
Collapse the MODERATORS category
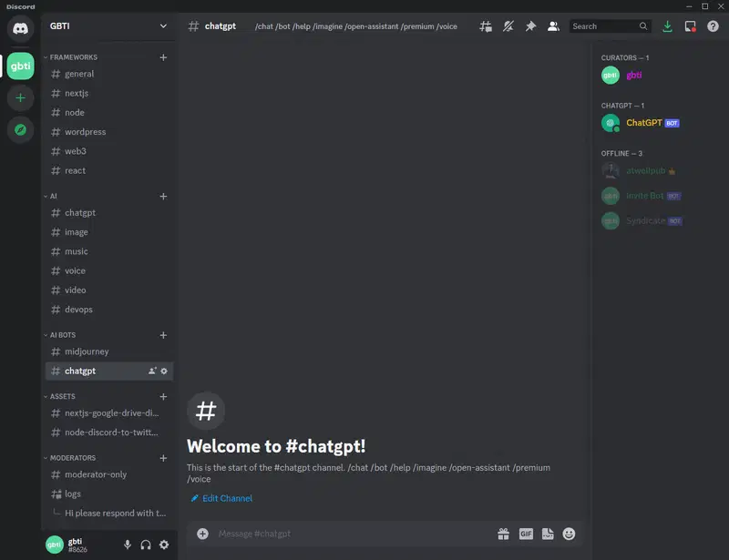pyautogui.click(x=70, y=459)
